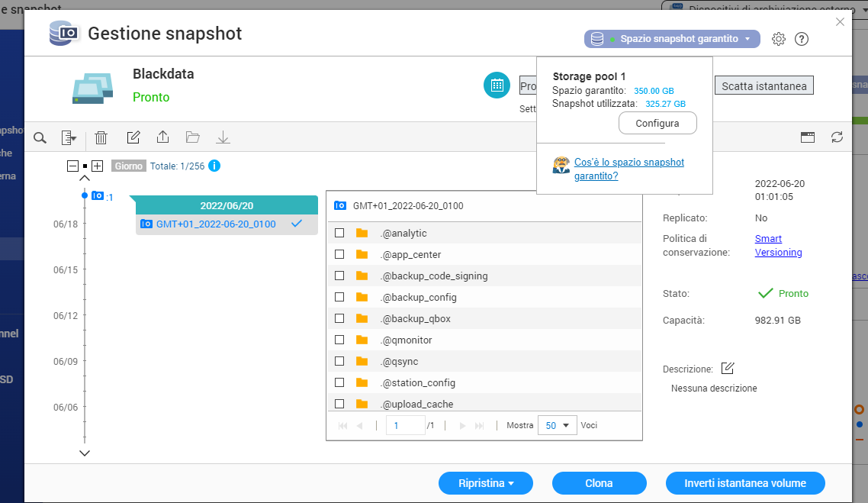This screenshot has height=503, width=868.
Task: Open the Ripristina dropdown button
Action: 485,483
